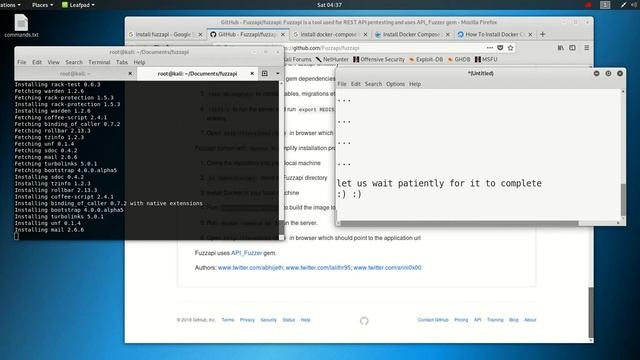Open a new Firefox tab
The image size is (640, 360).
pyautogui.click(x=542, y=34)
